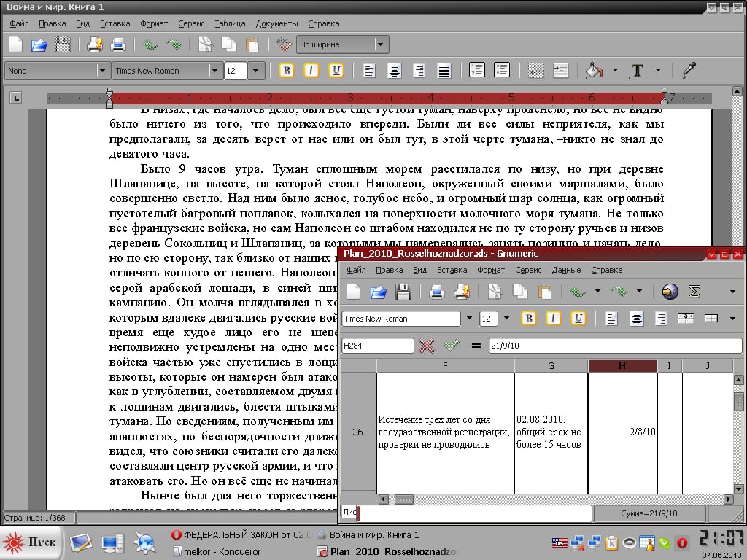Toggle Underline in Gnumeric toolbar
747x560 pixels.
click(578, 318)
